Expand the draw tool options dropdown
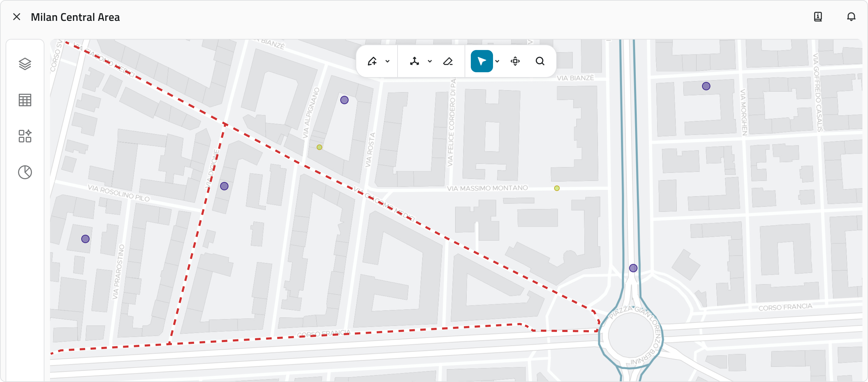The width and height of the screenshot is (868, 382). coord(387,61)
